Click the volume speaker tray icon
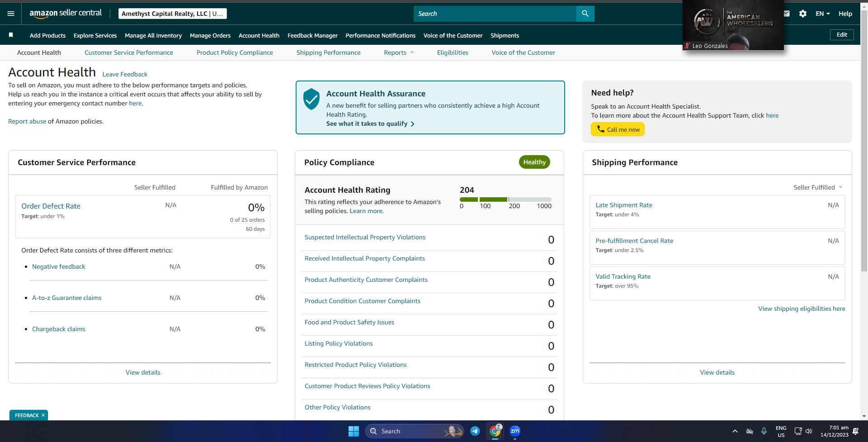The image size is (868, 442). coord(809,431)
